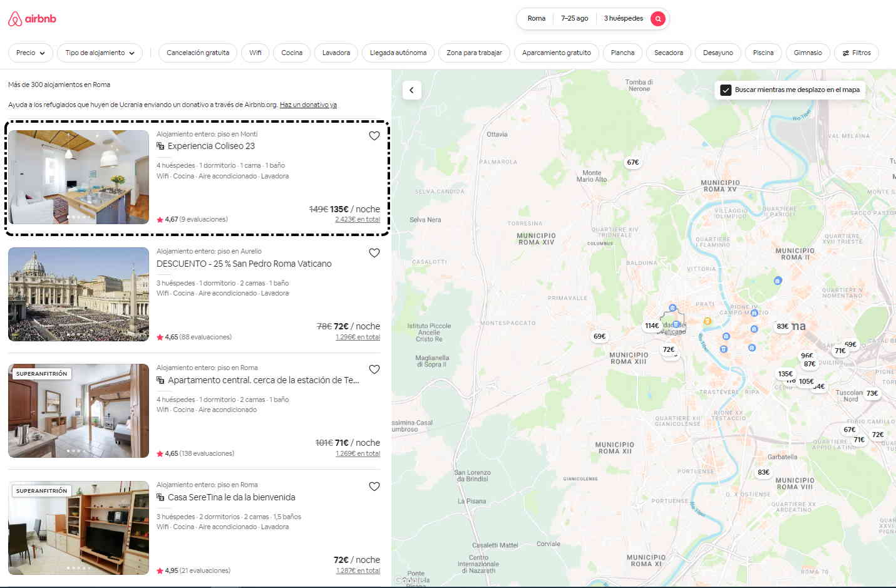Image resolution: width=896 pixels, height=588 pixels.
Task: View 2.423€ en total price breakdown
Action: [358, 220]
